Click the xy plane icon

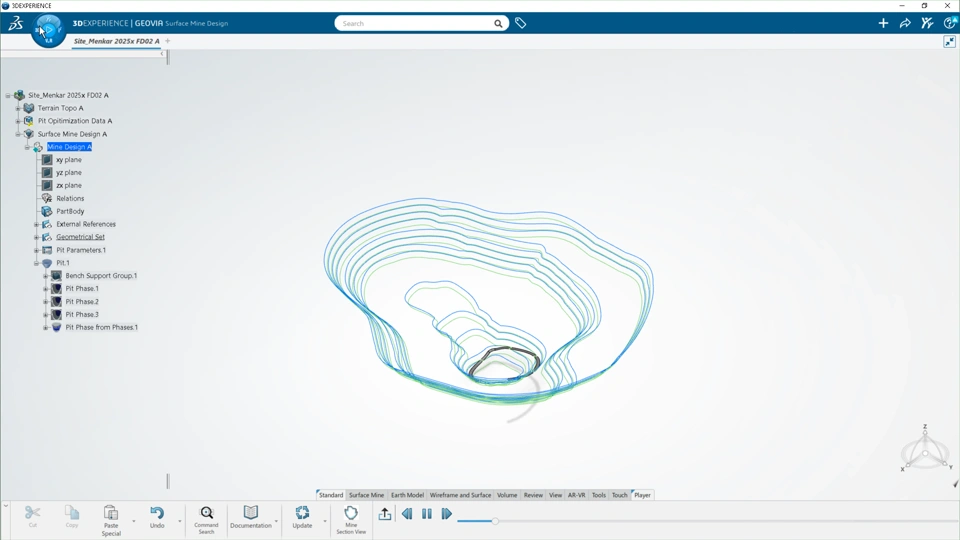click(x=47, y=160)
